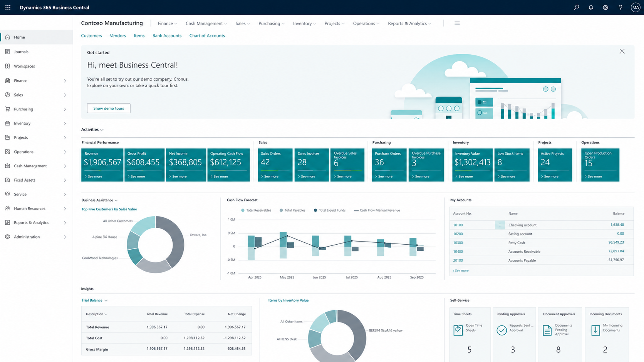Click the Administration sidebar icon
Viewport: 644px width, 362px height.
tap(7, 237)
